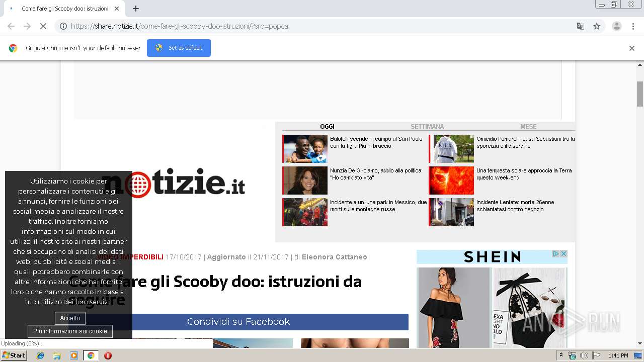Viewport: 644px width, 362px height.
Task: Click the Show desktop button
Action: pyautogui.click(x=638, y=355)
